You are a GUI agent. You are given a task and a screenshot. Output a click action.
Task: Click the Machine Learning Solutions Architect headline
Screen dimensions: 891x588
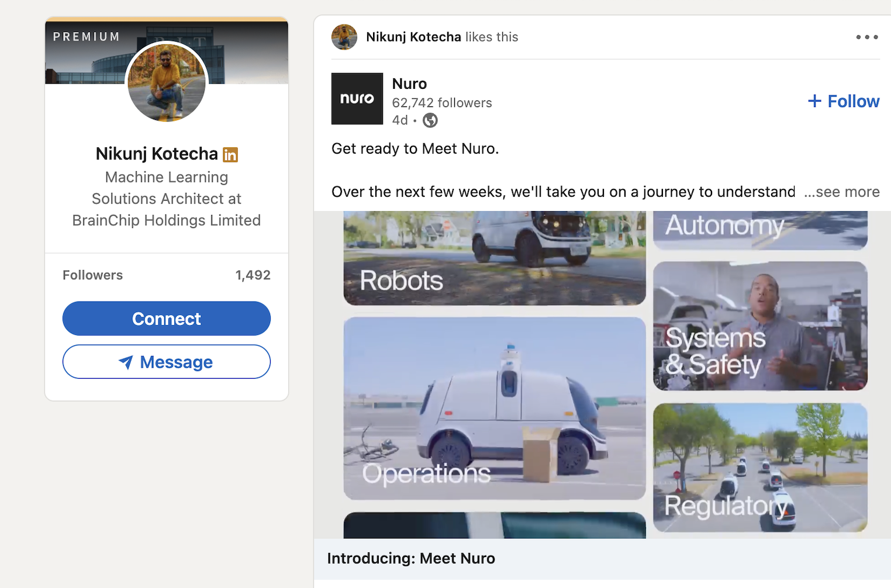point(167,199)
